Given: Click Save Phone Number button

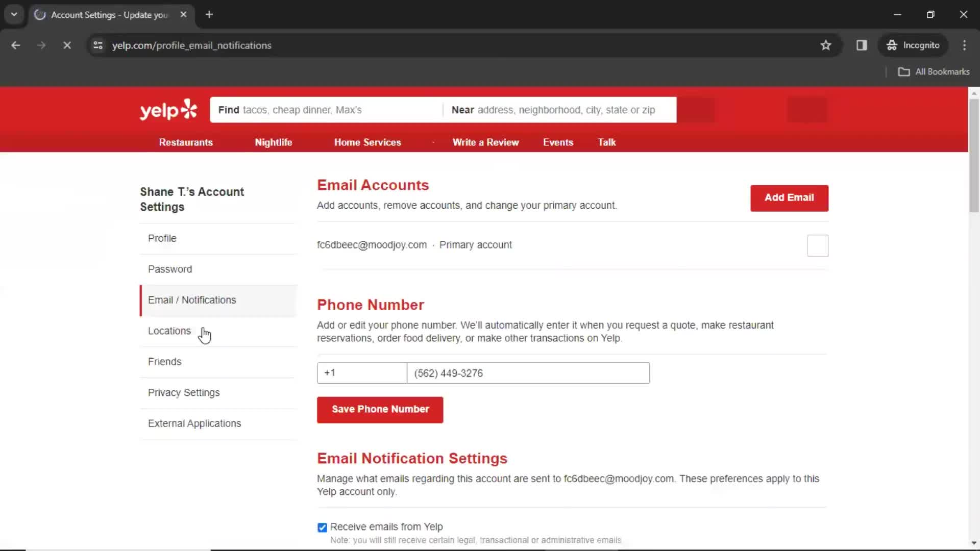Looking at the screenshot, I should (380, 410).
